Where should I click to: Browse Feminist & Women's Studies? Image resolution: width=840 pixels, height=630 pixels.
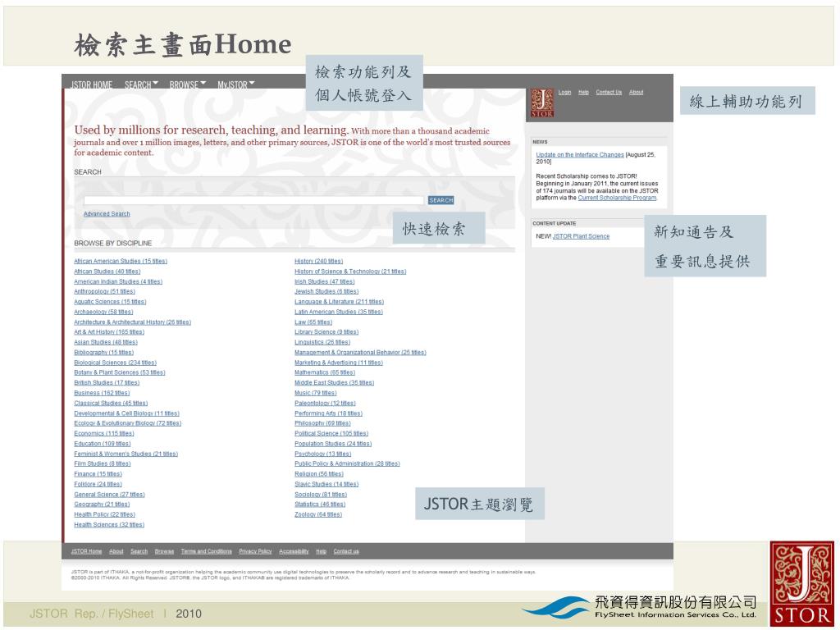pos(126,454)
